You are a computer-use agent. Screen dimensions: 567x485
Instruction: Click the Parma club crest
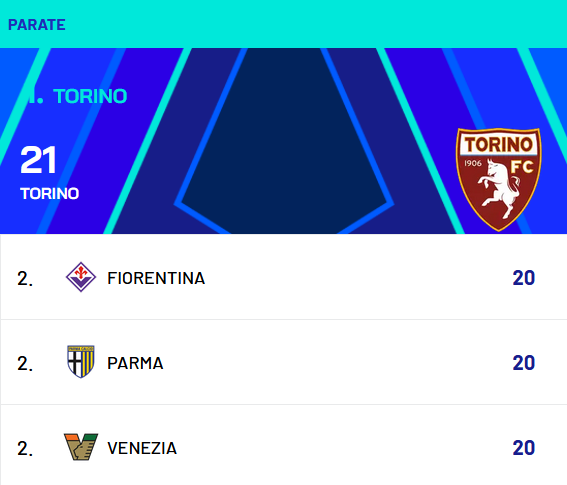81,362
